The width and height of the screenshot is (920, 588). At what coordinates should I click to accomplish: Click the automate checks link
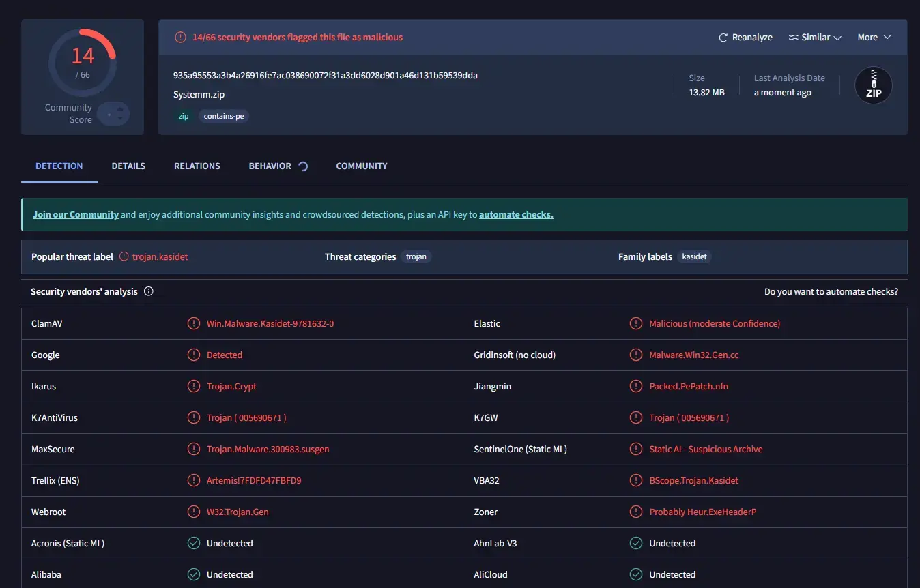coord(516,214)
